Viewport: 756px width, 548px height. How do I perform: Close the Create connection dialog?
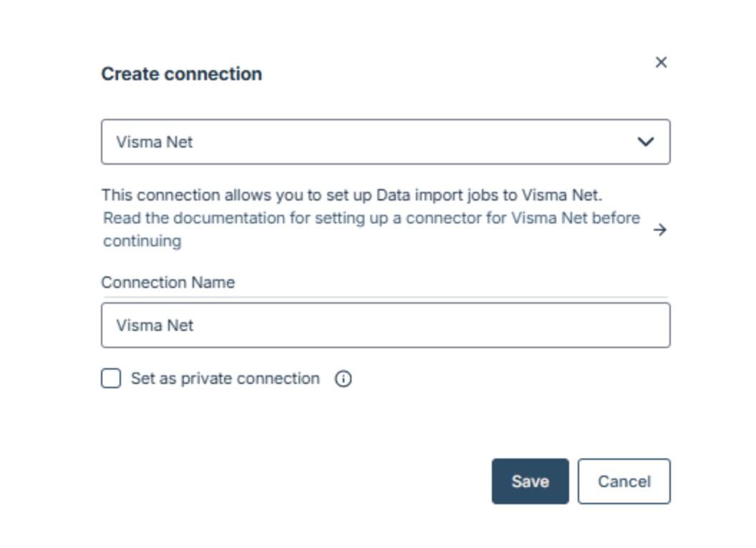click(661, 62)
